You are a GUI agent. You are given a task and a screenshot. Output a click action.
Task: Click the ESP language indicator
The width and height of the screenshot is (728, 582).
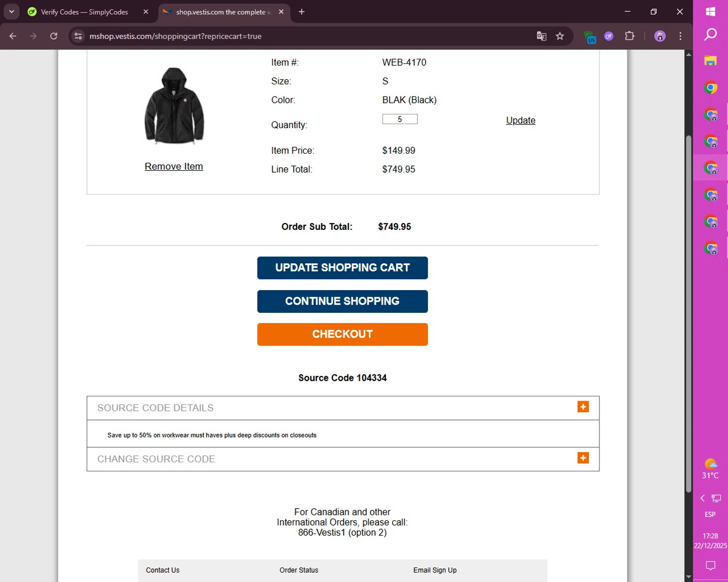[710, 515]
